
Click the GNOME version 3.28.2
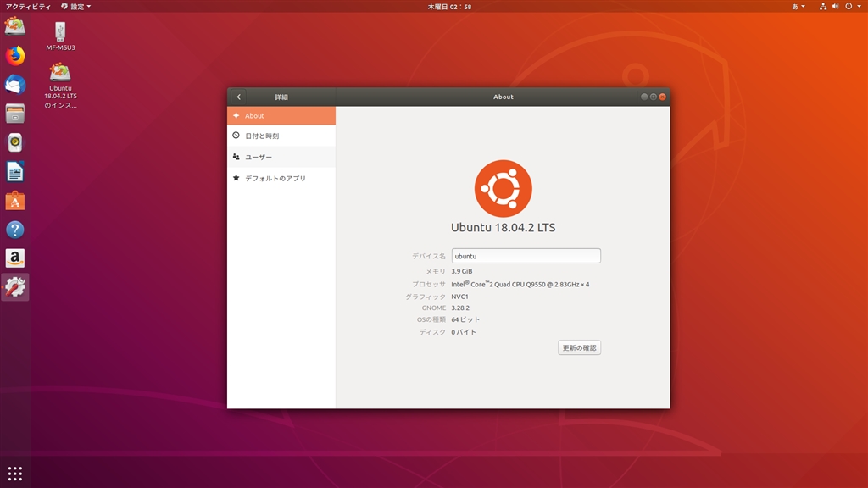(x=460, y=308)
